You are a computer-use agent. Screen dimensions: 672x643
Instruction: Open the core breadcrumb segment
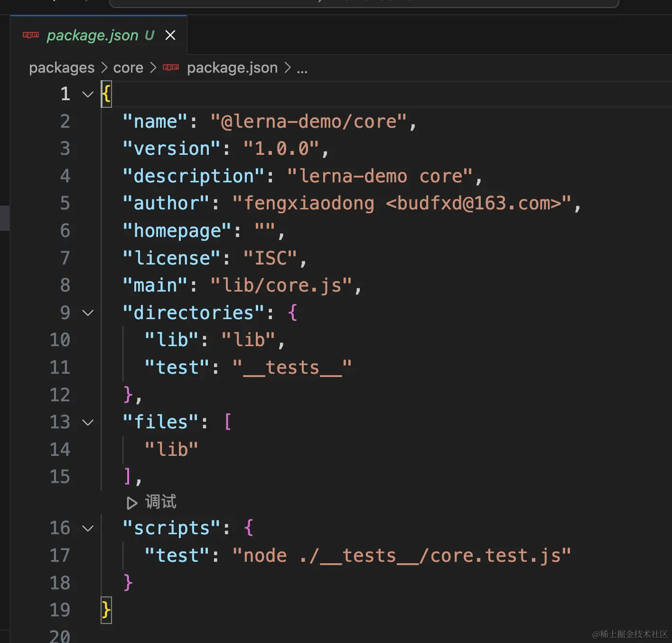pyautogui.click(x=128, y=68)
